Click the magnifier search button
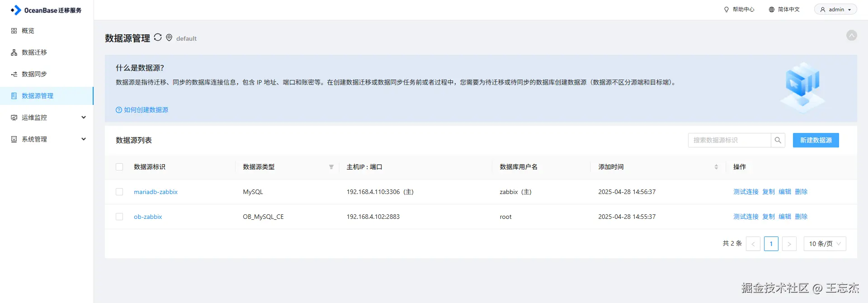 778,140
